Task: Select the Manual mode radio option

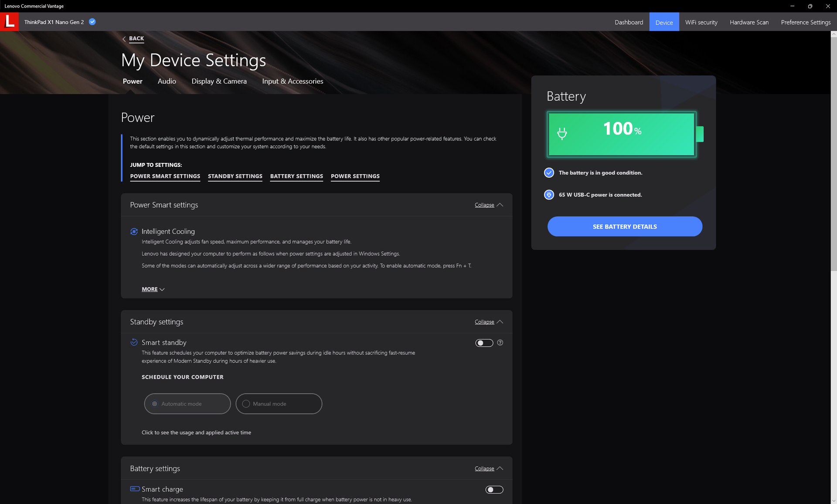Action: pyautogui.click(x=246, y=404)
